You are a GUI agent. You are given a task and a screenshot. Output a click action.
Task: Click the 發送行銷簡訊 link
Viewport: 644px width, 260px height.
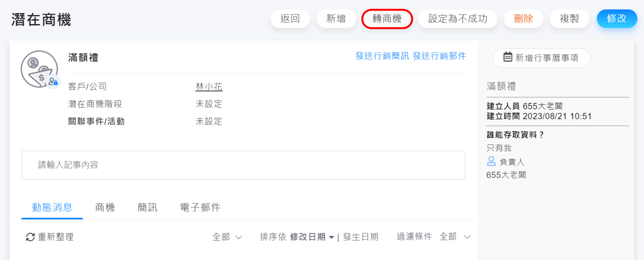pyautogui.click(x=382, y=56)
